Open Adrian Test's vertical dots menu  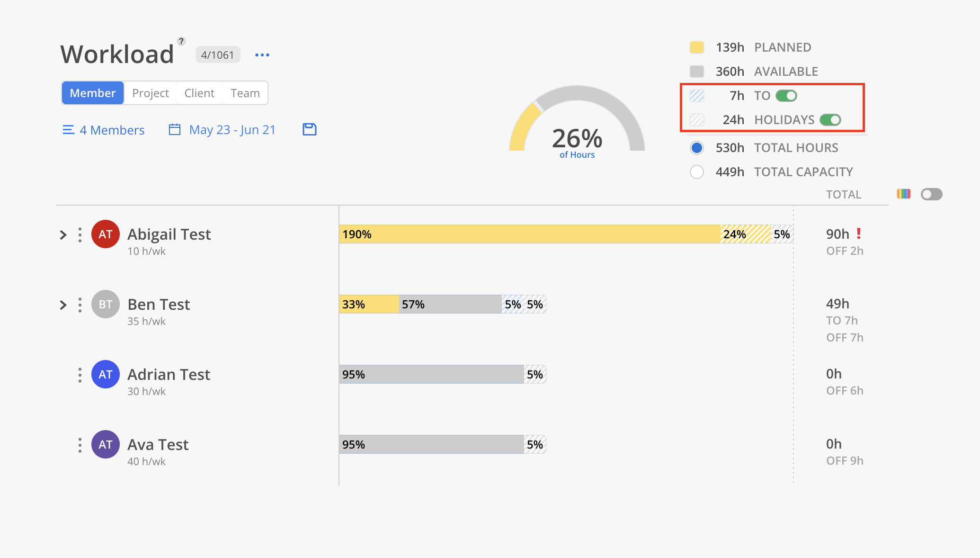click(80, 375)
